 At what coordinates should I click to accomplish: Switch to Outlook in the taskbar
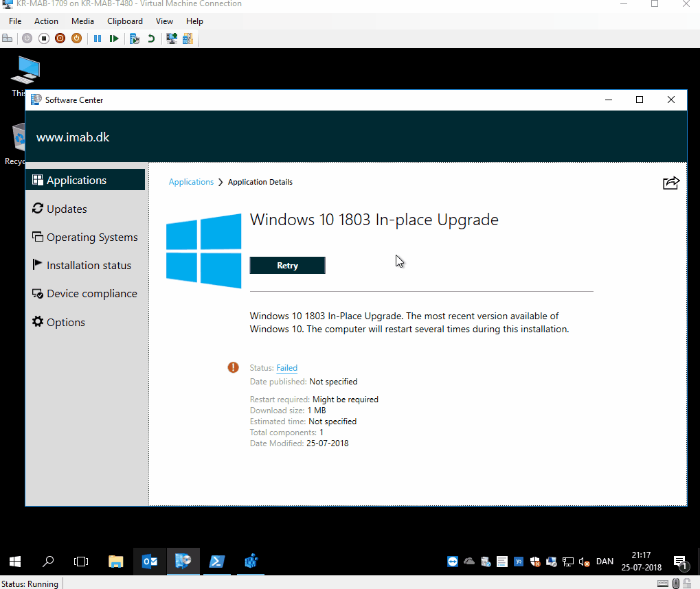tap(150, 562)
